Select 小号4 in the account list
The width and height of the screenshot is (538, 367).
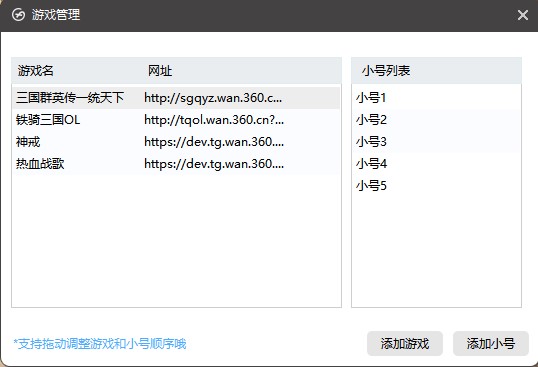pyautogui.click(x=436, y=164)
